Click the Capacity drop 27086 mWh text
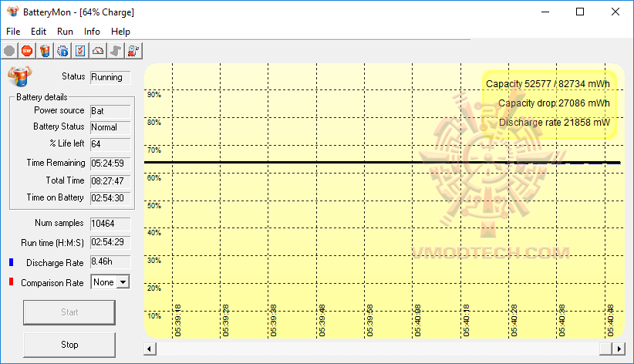634x364 pixels. point(554,103)
